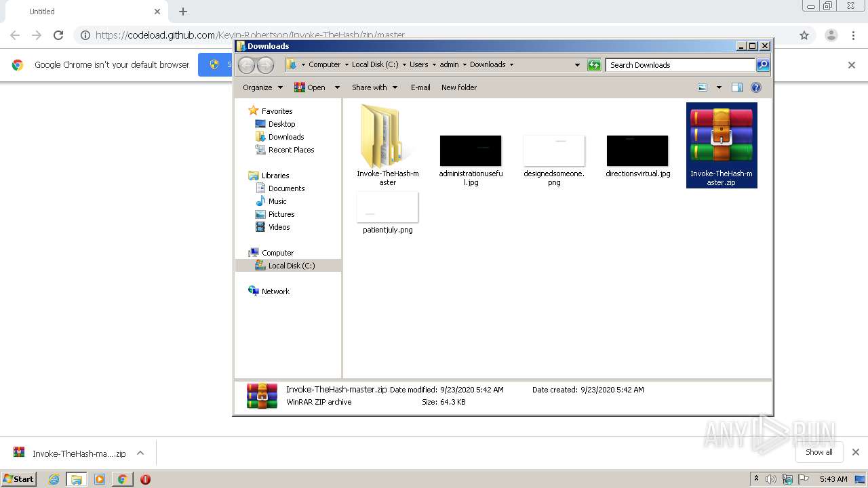Open Documents library

(x=286, y=188)
